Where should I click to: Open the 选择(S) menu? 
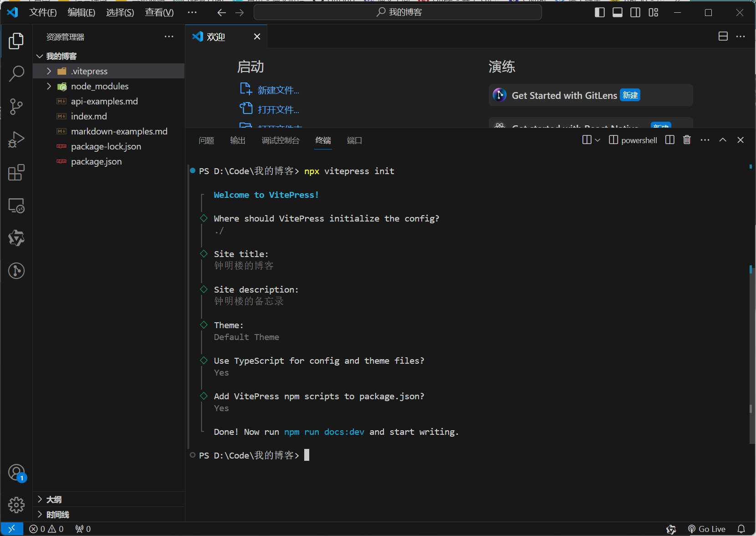click(120, 12)
